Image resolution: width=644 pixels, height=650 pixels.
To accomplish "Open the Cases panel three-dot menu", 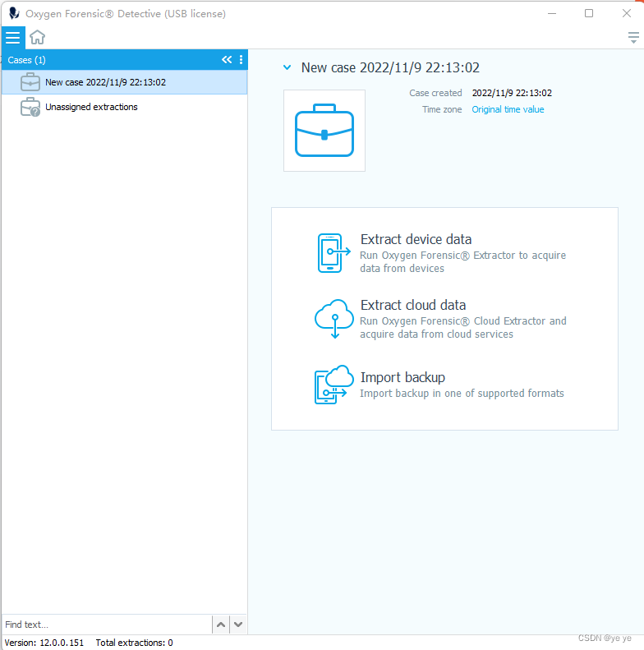I will (241, 60).
